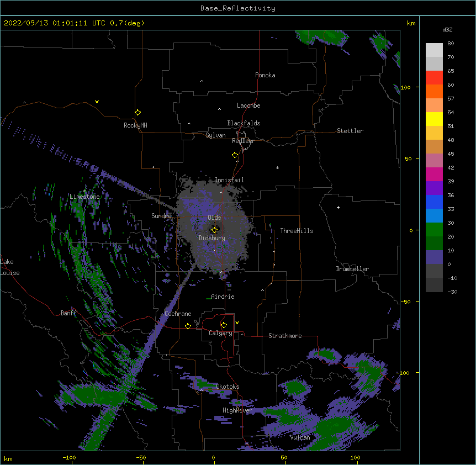The width and height of the screenshot is (476, 465).
Task: Select the Sylvan label
Action: 215,135
